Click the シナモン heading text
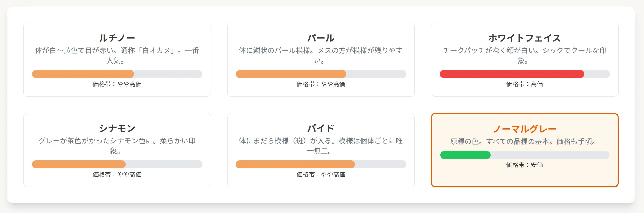This screenshot has height=213, width=644. [x=117, y=128]
